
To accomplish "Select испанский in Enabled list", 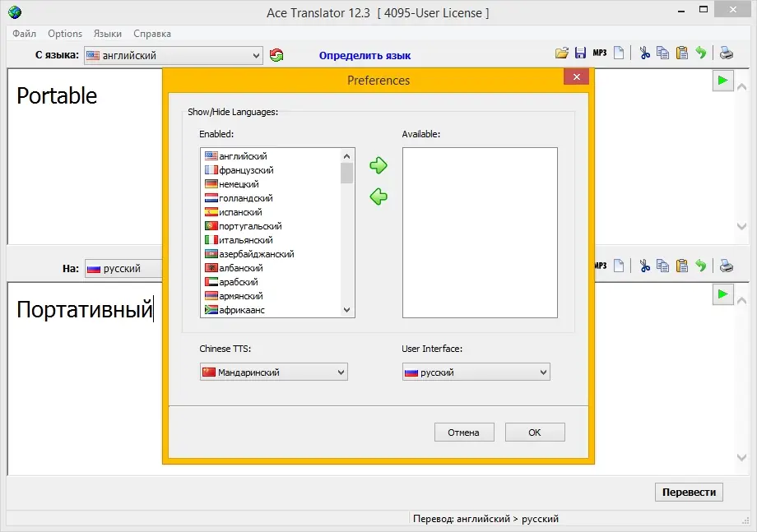I will (272, 212).
